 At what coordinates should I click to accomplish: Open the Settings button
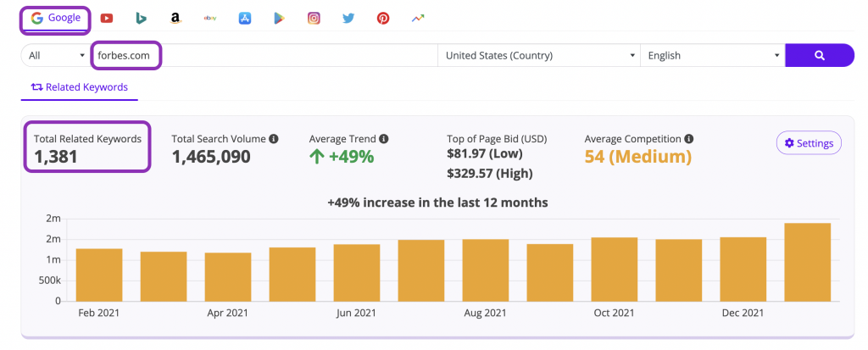[x=809, y=143]
